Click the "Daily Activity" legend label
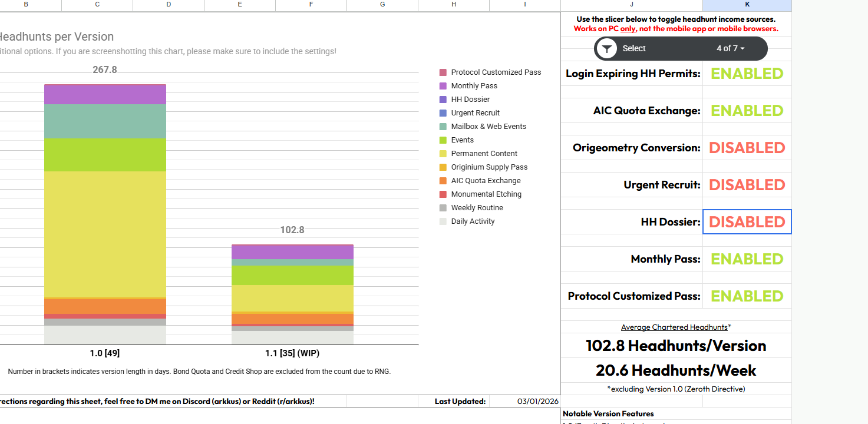This screenshot has height=424, width=868. pos(473,221)
